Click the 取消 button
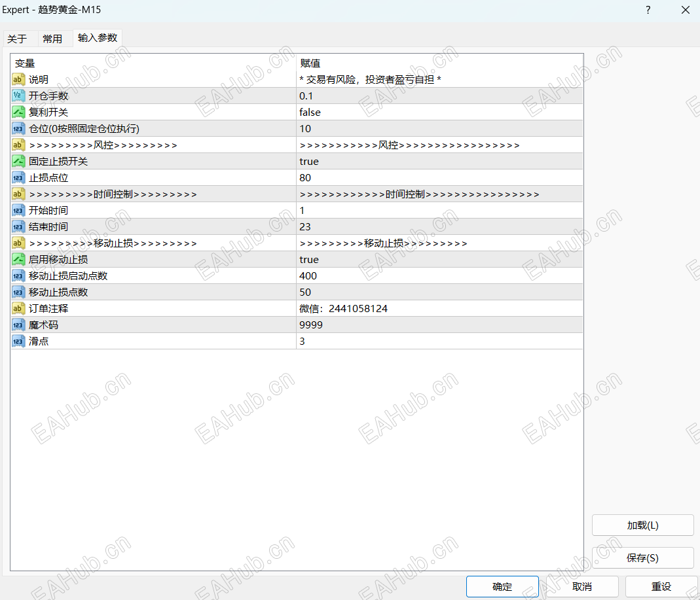Viewport: 700px width, 600px height. point(582,587)
